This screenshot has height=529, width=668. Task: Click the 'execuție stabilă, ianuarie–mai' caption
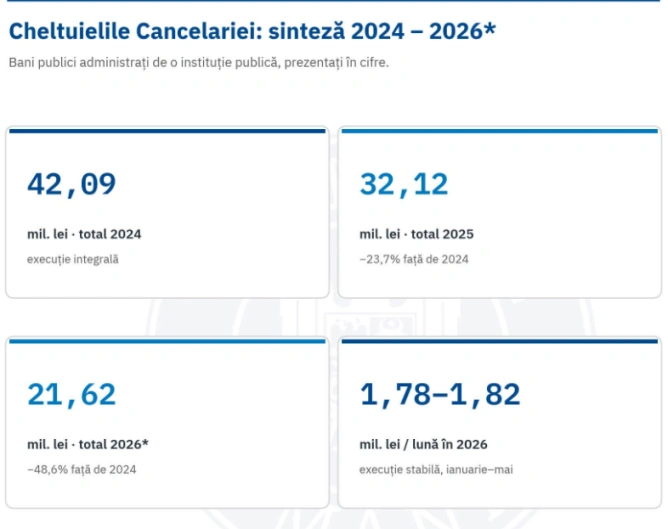click(x=436, y=470)
